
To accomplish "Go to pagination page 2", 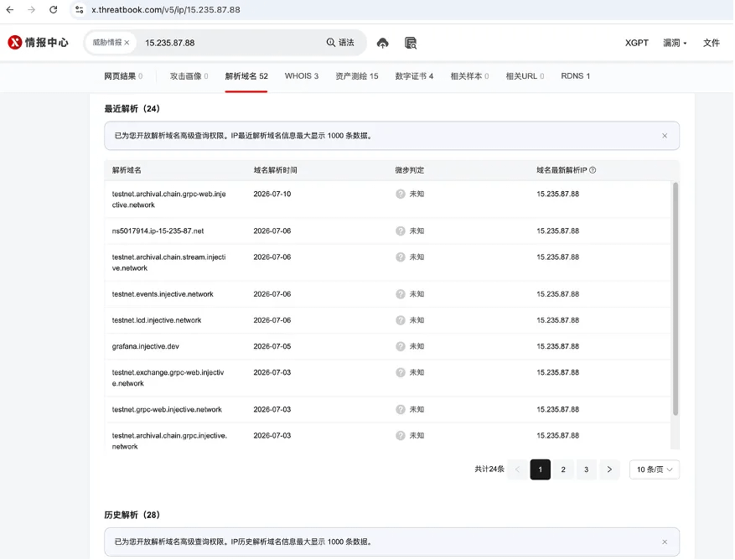I will tap(564, 470).
